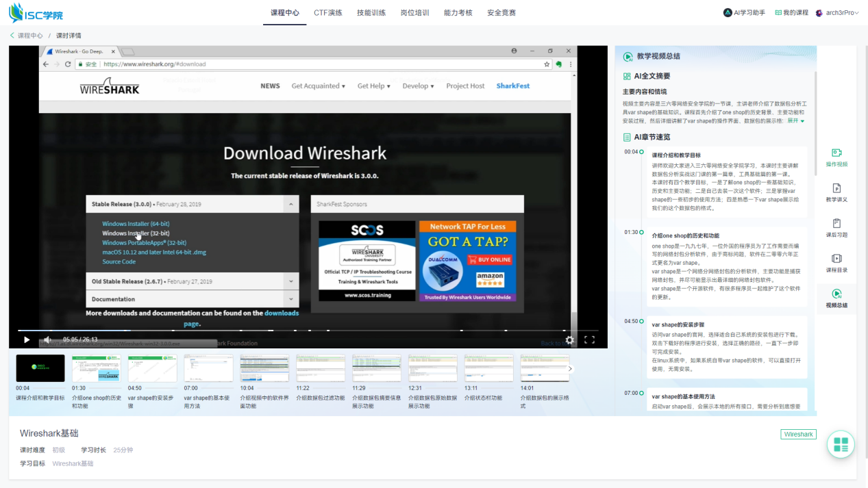Go to the 技能训练 tab
This screenshot has height=488, width=868.
pyautogui.click(x=371, y=12)
